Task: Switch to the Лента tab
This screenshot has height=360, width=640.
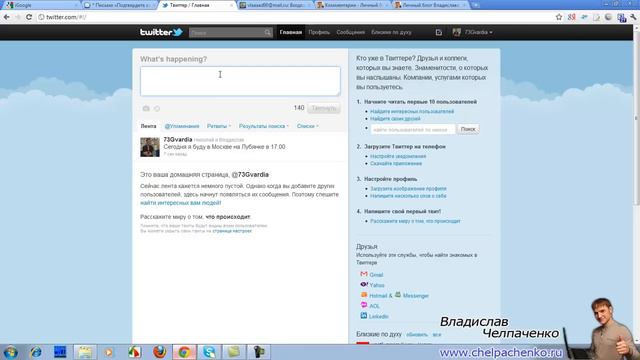Action: pos(149,126)
